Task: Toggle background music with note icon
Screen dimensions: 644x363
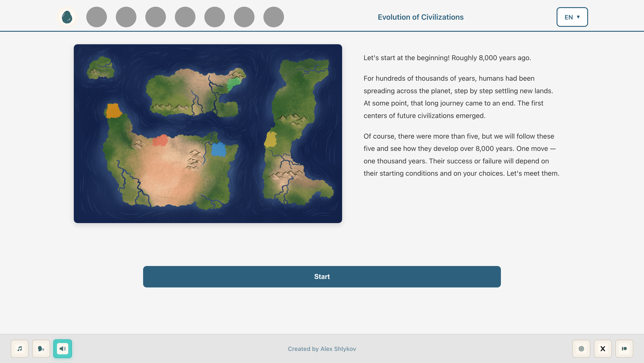Action: coord(20,348)
